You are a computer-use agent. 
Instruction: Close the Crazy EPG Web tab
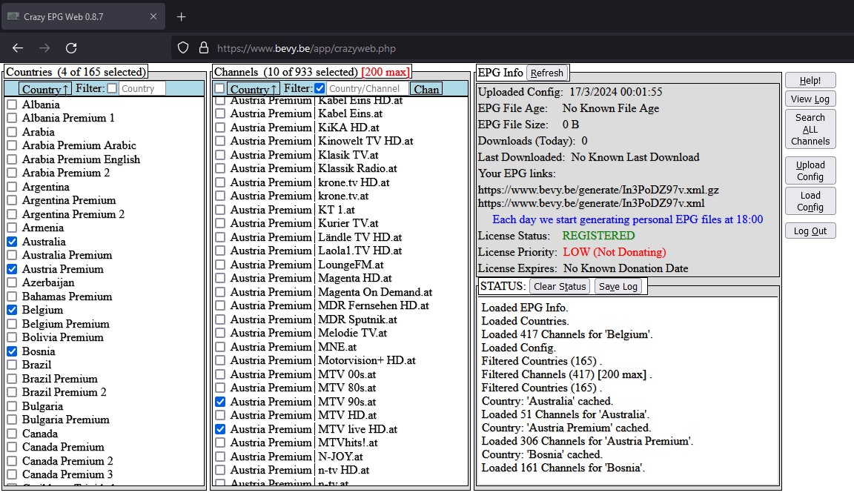(x=153, y=16)
